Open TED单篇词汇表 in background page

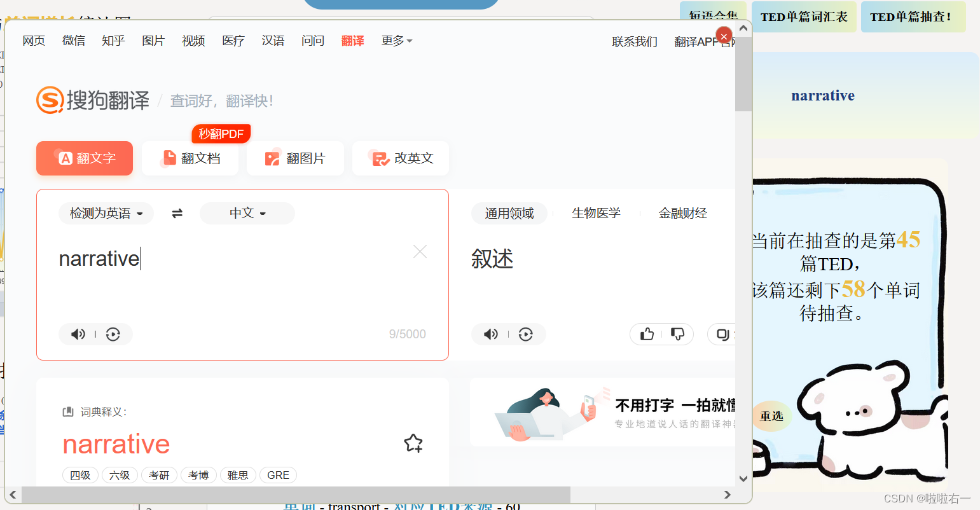(804, 17)
